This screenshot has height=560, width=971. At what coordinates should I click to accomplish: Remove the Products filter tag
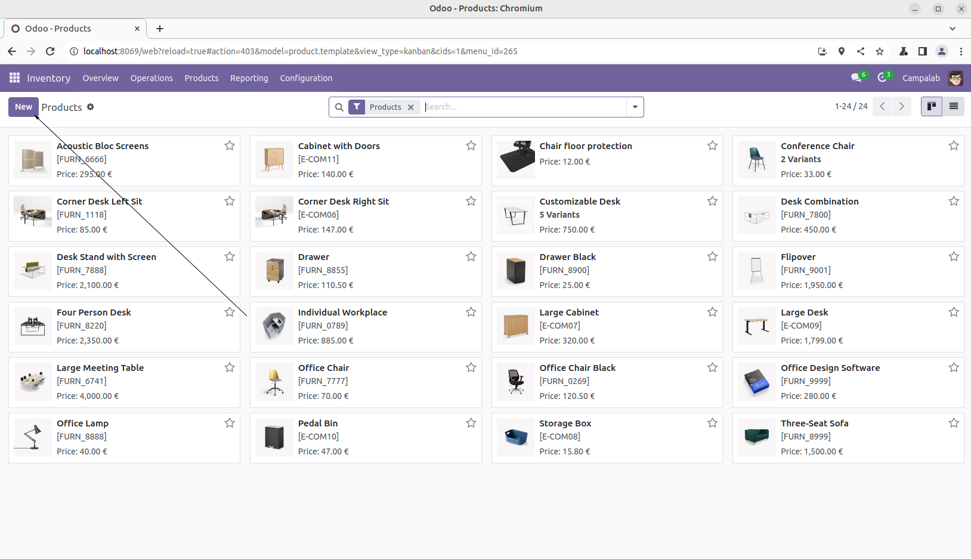[x=410, y=107]
